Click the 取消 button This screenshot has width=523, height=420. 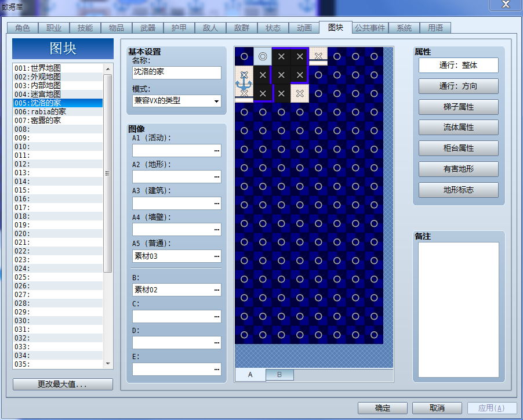click(437, 408)
